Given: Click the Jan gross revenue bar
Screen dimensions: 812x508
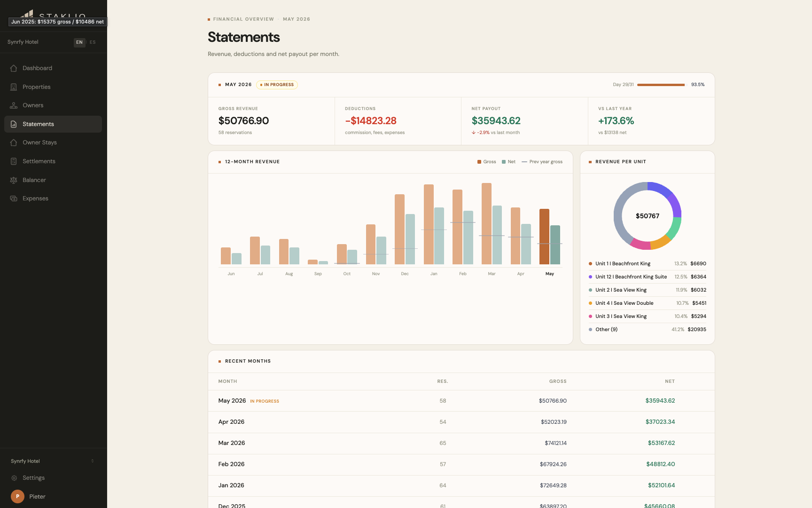Looking at the screenshot, I should (x=429, y=224).
